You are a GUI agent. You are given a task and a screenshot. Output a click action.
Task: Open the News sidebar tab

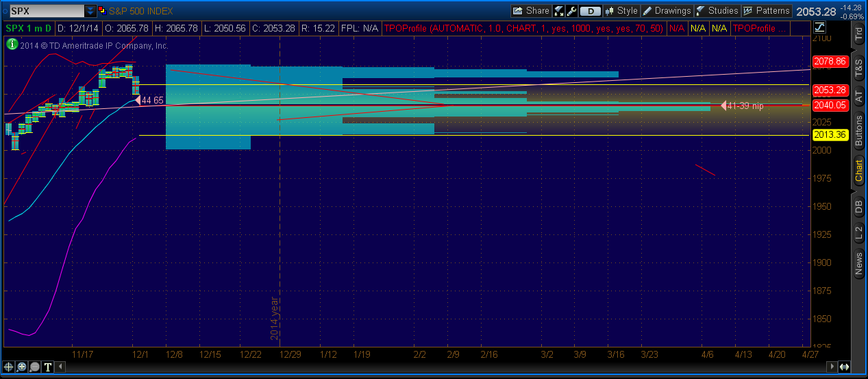click(859, 264)
